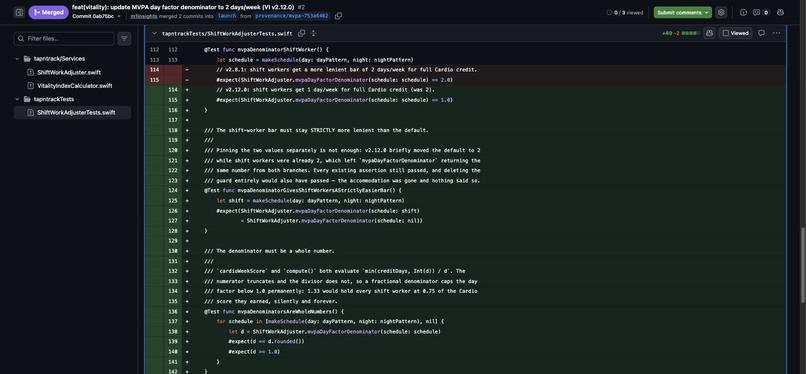The image size is (806, 374).
Task: Click the 'mvpaDenominatorGivesShiftWorkersAStrictlyEasierBar' function line
Action: 303,191
